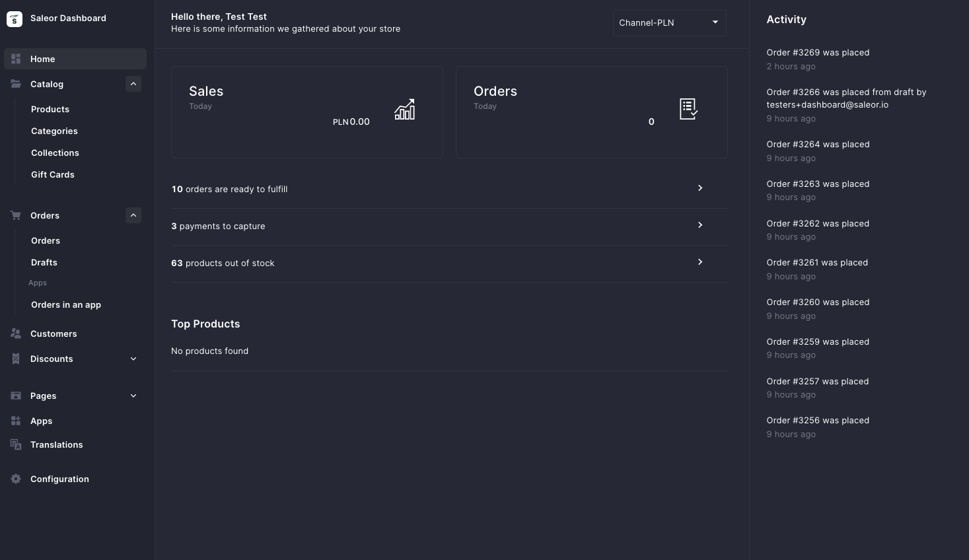Image resolution: width=969 pixels, height=560 pixels.
Task: Click the payments to capture arrow
Action: [700, 225]
